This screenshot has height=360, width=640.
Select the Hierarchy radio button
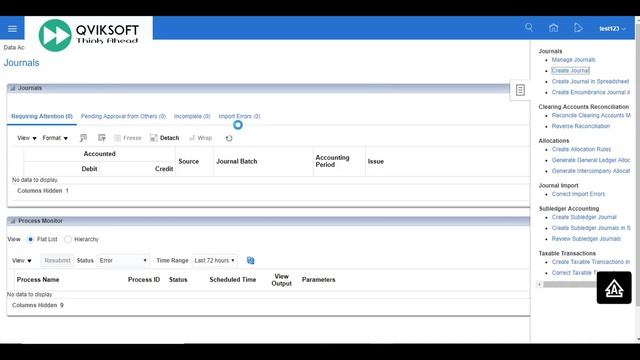pyautogui.click(x=68, y=239)
